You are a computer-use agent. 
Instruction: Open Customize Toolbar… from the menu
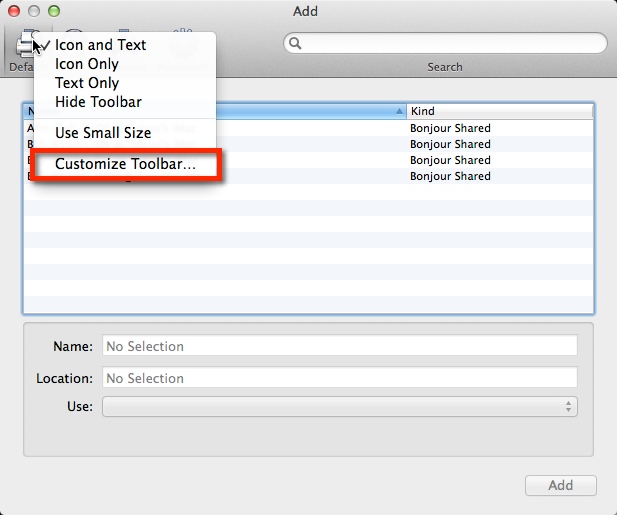tap(125, 164)
